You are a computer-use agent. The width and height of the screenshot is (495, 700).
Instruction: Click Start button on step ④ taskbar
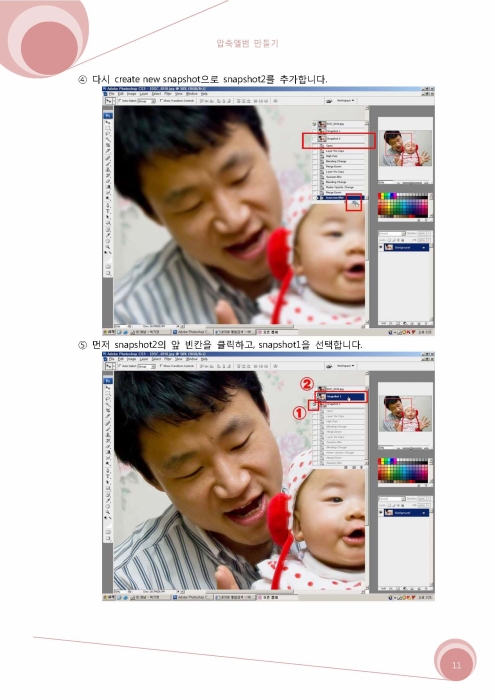click(x=109, y=332)
